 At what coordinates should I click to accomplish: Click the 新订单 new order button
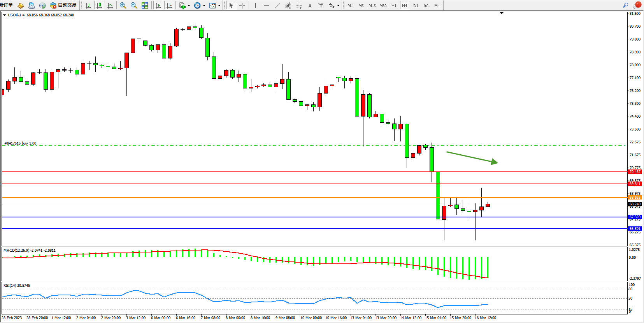7,5
